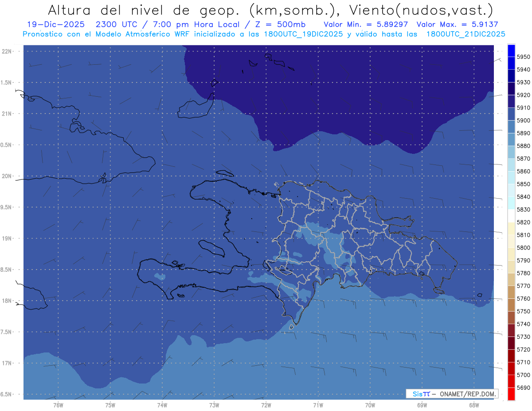Click the '5710' colorbar value
Screen dimensions: 532x411
point(523,362)
